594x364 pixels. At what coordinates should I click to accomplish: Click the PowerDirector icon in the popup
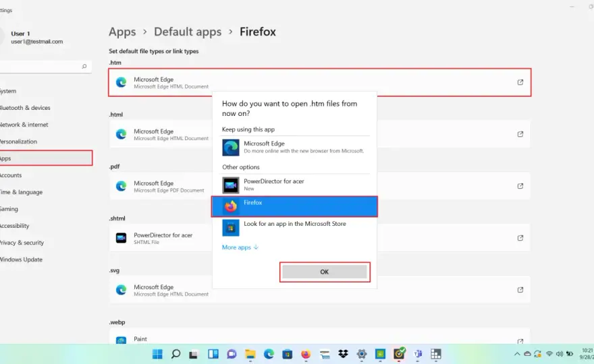click(x=231, y=185)
